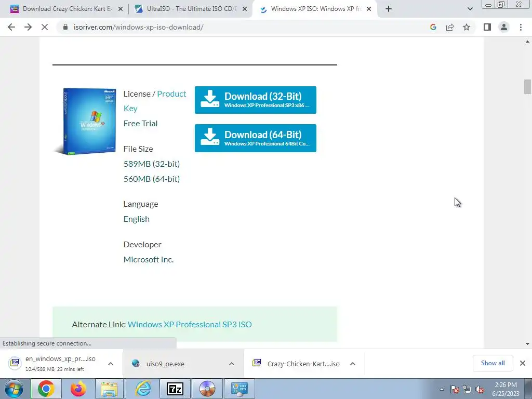Expand options for uiso9_pe.exe download
The width and height of the screenshot is (532, 399).
[231, 364]
